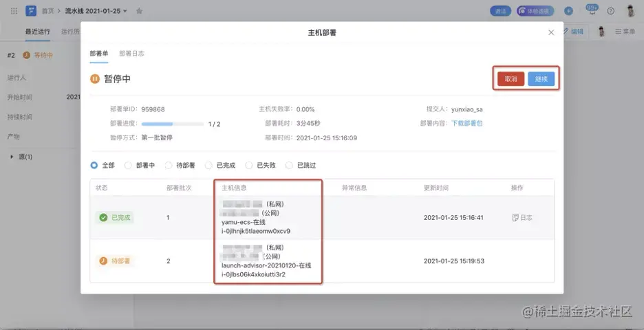Click instance ID i-0jlhnjk5tlaeomw0xcv9
Image resolution: width=644 pixels, height=330 pixels.
pos(256,231)
